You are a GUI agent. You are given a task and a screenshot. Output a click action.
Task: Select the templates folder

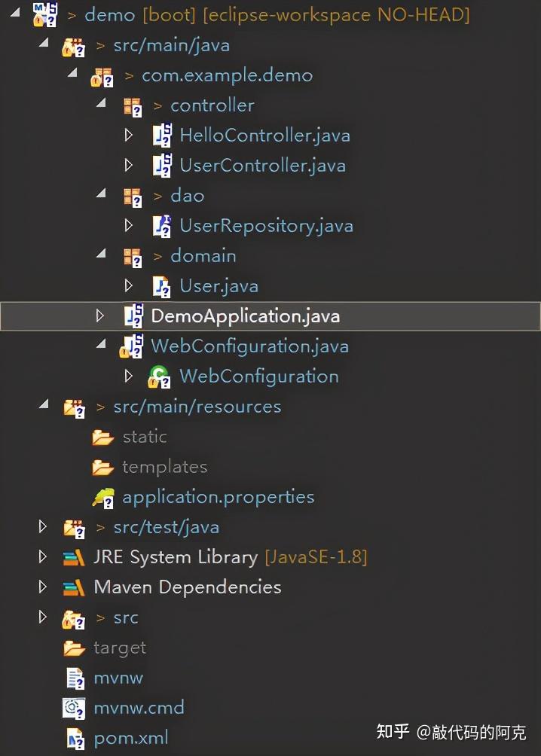164,467
